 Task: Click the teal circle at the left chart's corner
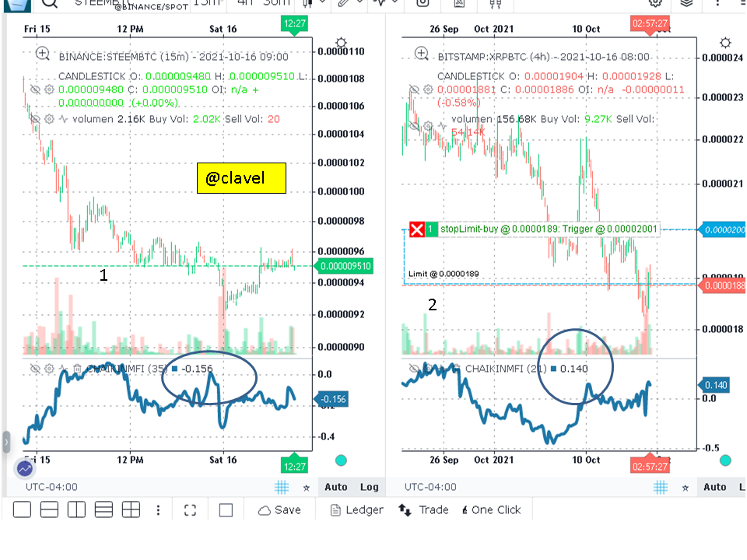click(341, 460)
